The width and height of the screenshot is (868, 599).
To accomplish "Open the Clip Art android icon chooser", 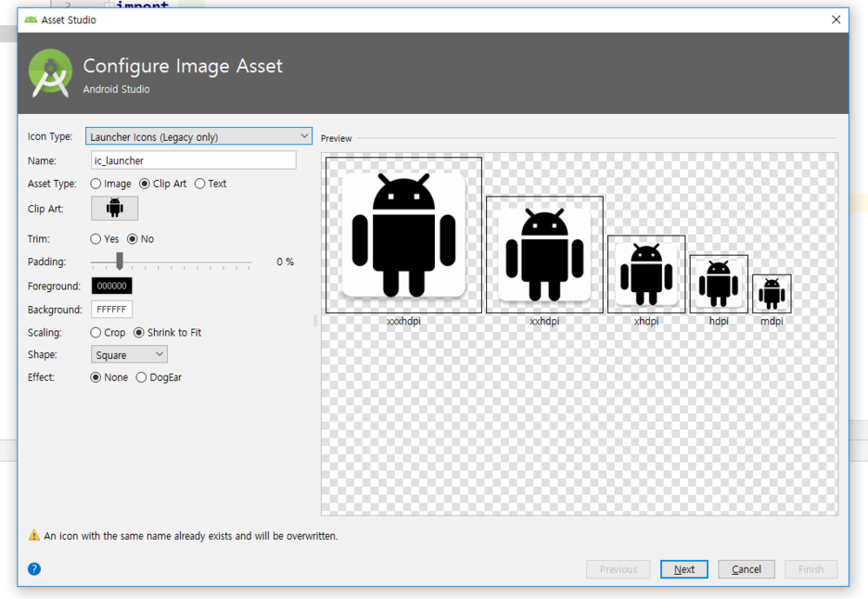I will point(115,208).
